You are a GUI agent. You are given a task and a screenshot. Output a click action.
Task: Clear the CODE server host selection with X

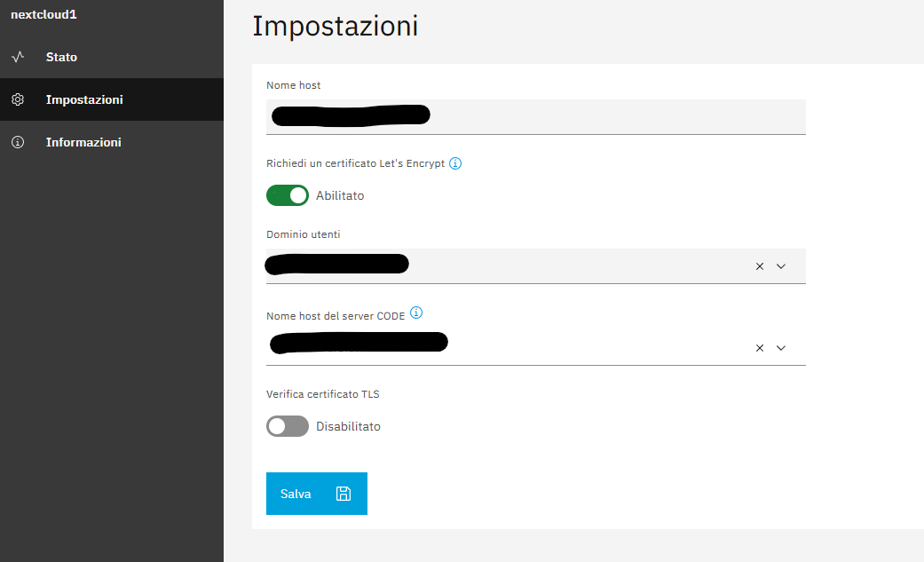click(x=759, y=348)
